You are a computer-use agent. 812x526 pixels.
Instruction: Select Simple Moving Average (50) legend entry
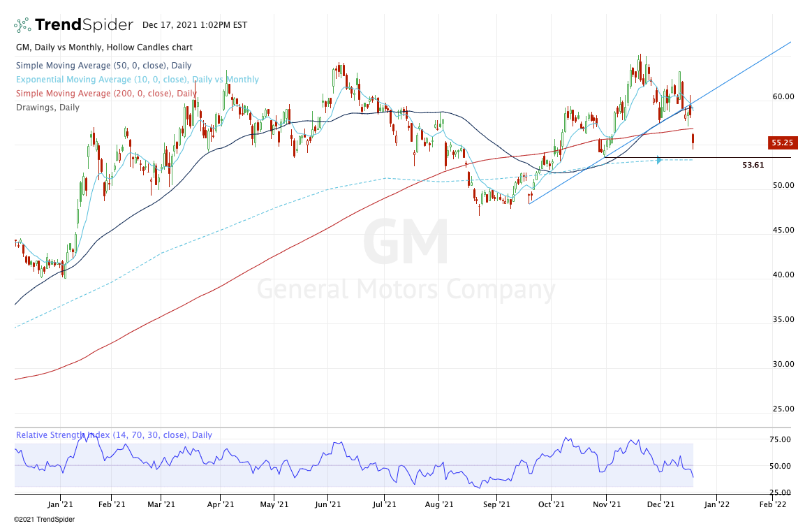103,65
